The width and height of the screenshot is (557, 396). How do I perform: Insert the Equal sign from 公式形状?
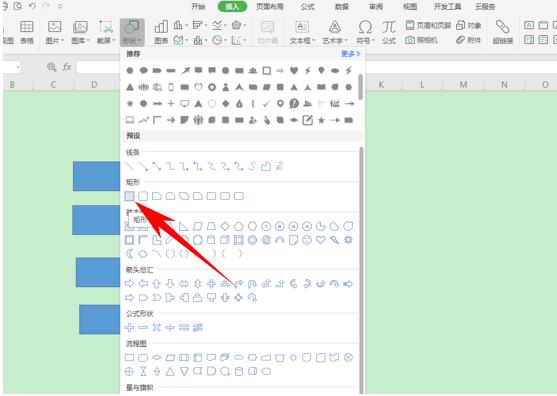pyautogui.click(x=184, y=327)
